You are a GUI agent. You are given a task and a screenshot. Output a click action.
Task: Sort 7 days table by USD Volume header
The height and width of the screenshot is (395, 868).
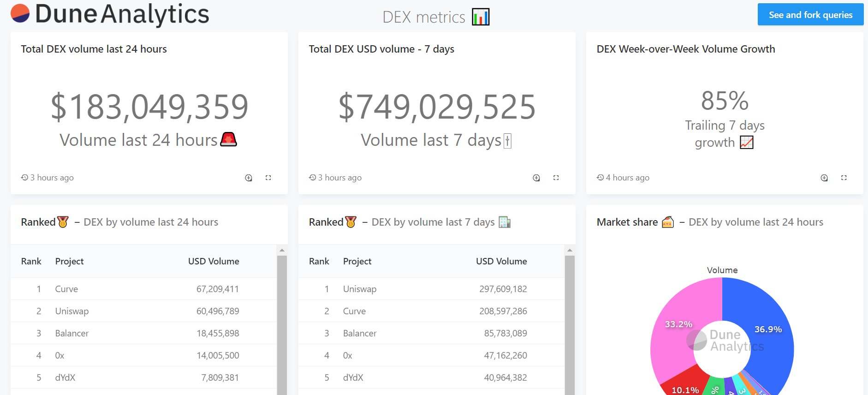pos(501,261)
